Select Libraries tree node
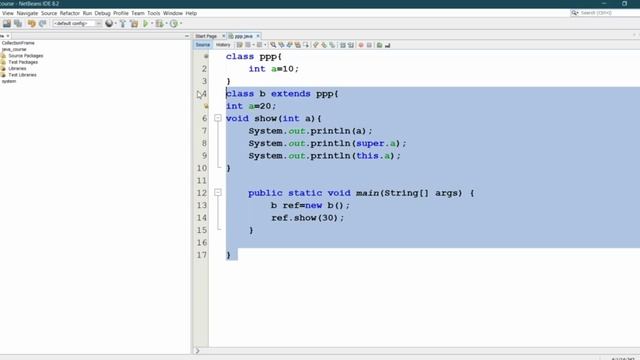 (x=17, y=69)
